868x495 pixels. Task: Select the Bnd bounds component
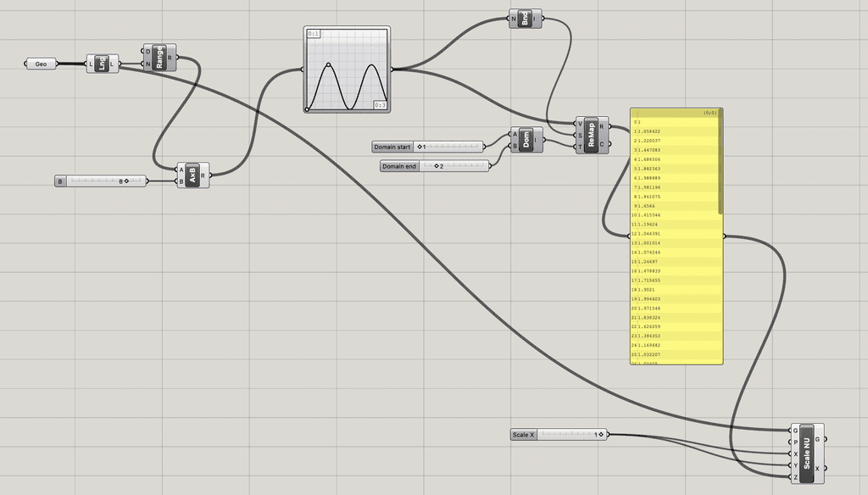tap(525, 19)
